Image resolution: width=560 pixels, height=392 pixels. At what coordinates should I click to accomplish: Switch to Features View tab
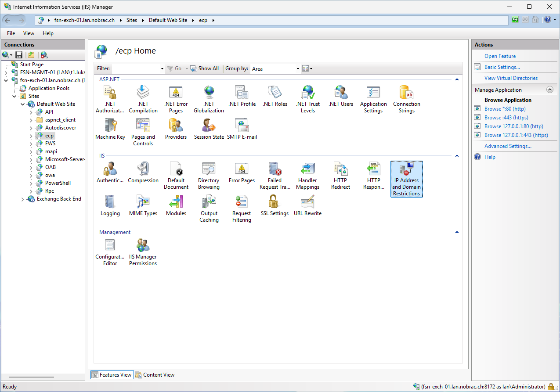pyautogui.click(x=112, y=375)
